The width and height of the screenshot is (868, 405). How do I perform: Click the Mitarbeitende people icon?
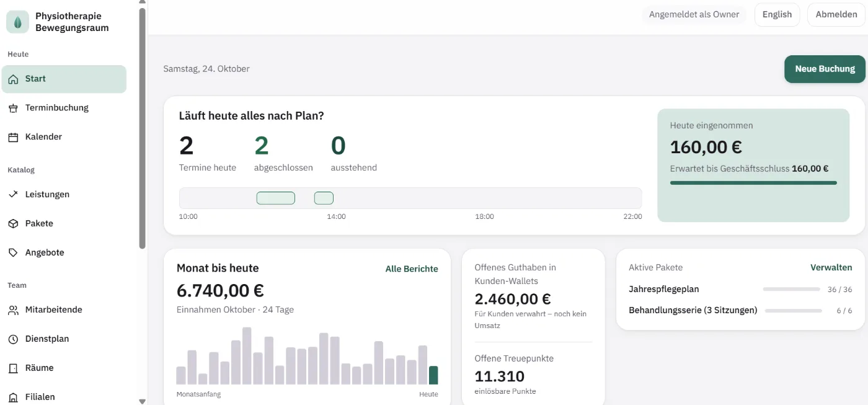(13, 310)
